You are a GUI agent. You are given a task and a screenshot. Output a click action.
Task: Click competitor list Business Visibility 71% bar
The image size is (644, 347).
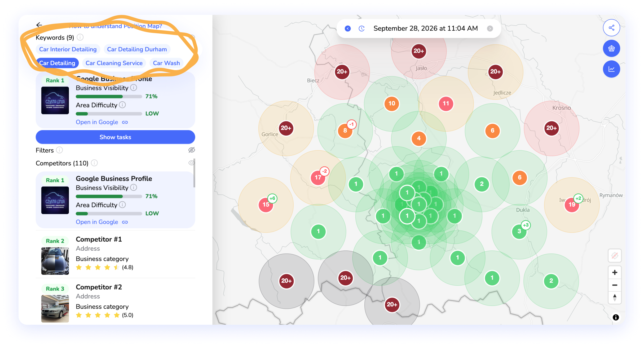coord(109,196)
